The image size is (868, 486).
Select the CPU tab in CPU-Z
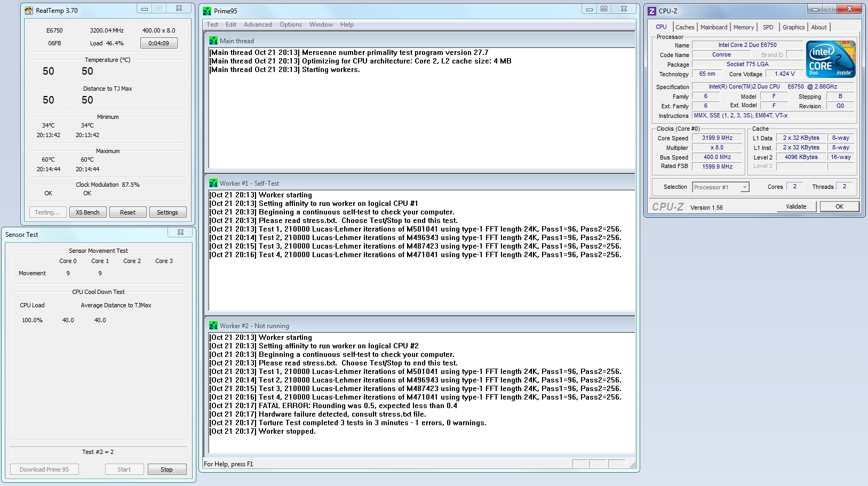[661, 27]
